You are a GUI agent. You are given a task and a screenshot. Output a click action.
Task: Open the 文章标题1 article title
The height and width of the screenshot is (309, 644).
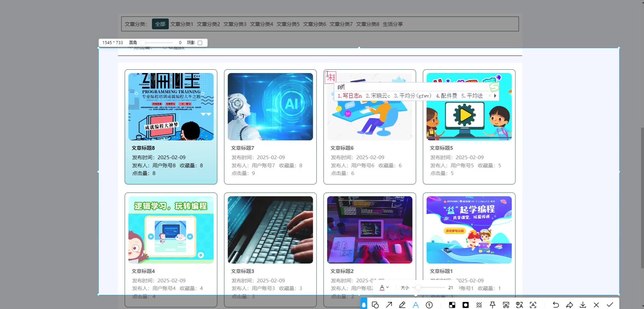pos(441,271)
